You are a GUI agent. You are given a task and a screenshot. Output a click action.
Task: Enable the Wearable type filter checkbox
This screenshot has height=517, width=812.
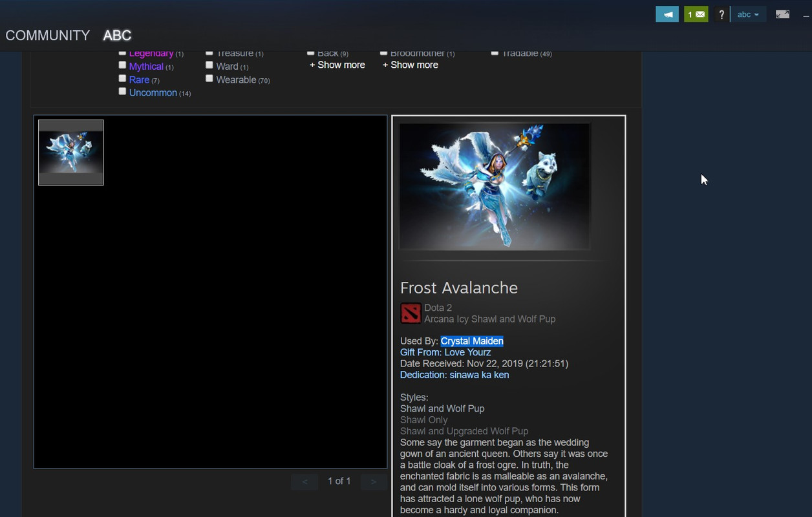coord(209,78)
